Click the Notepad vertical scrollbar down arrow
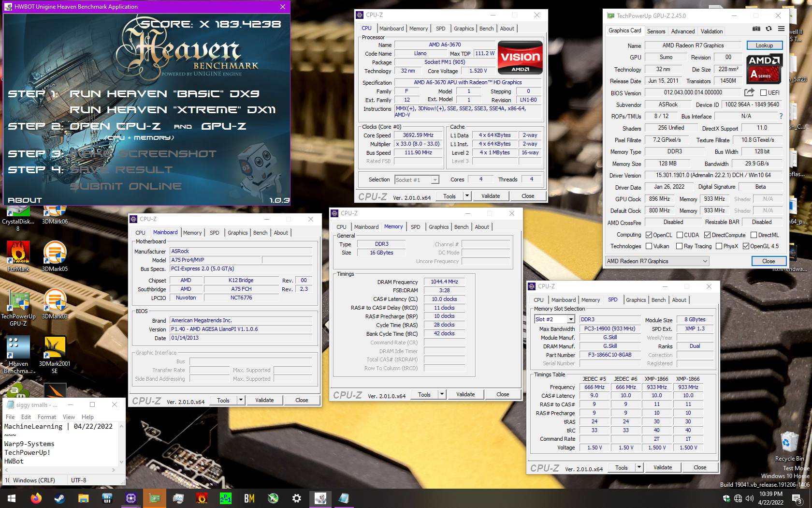This screenshot has width=812, height=508. coord(121,462)
